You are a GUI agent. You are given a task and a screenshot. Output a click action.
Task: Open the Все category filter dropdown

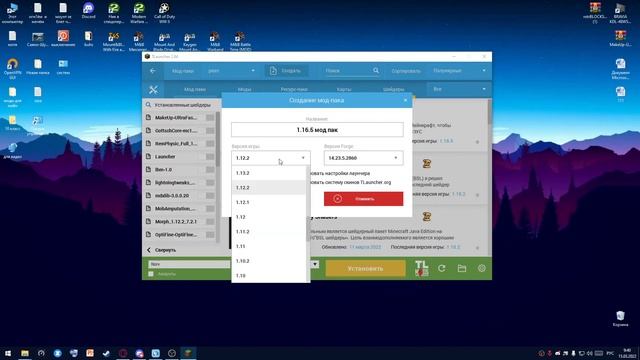(459, 89)
